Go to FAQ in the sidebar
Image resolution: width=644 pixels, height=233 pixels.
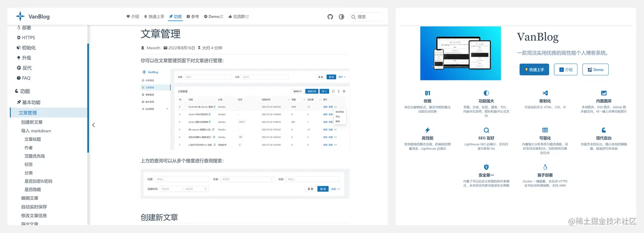[26, 78]
